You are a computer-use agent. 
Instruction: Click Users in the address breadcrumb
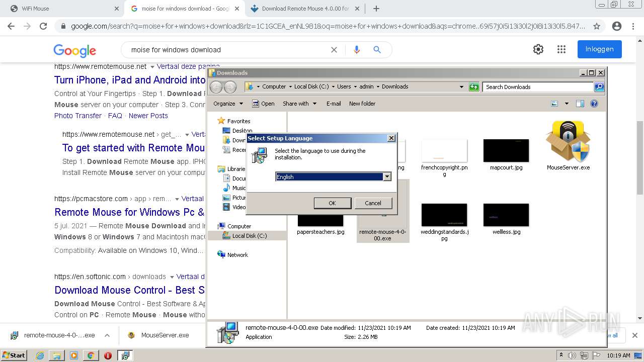tap(344, 86)
